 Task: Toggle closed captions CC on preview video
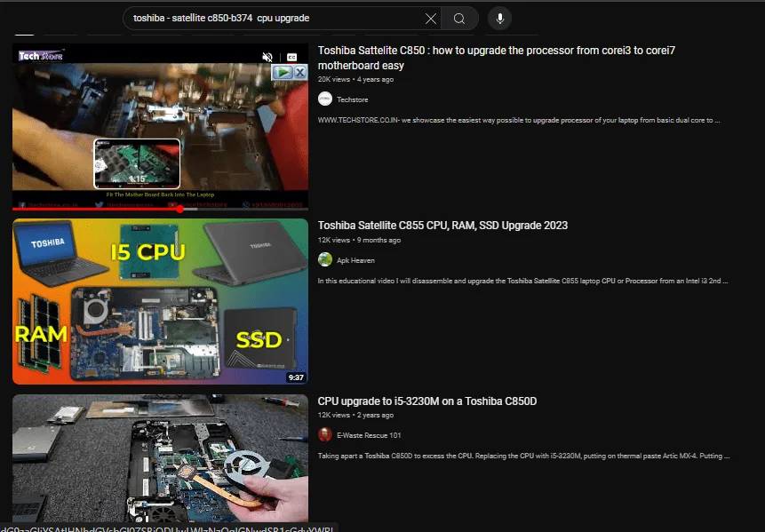coord(291,57)
